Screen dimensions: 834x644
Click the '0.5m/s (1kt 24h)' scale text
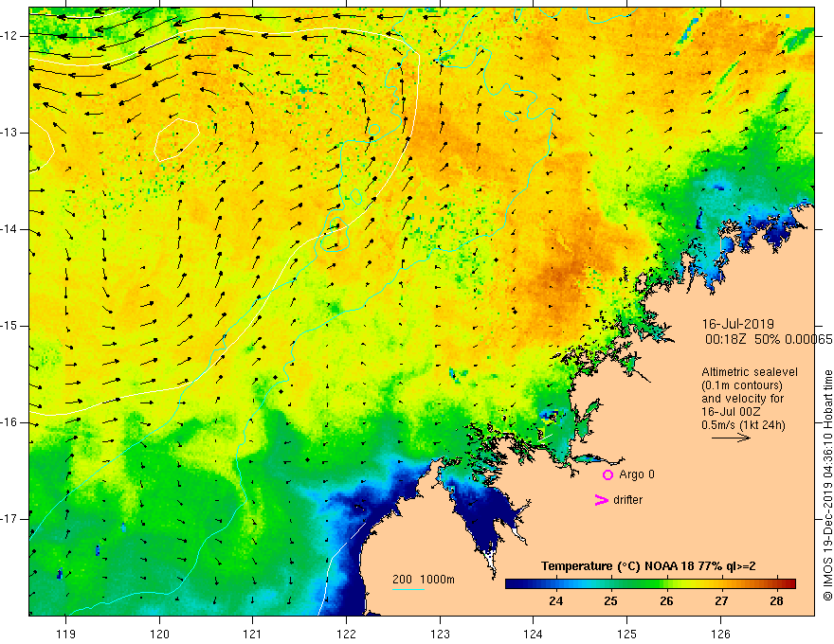743,424
